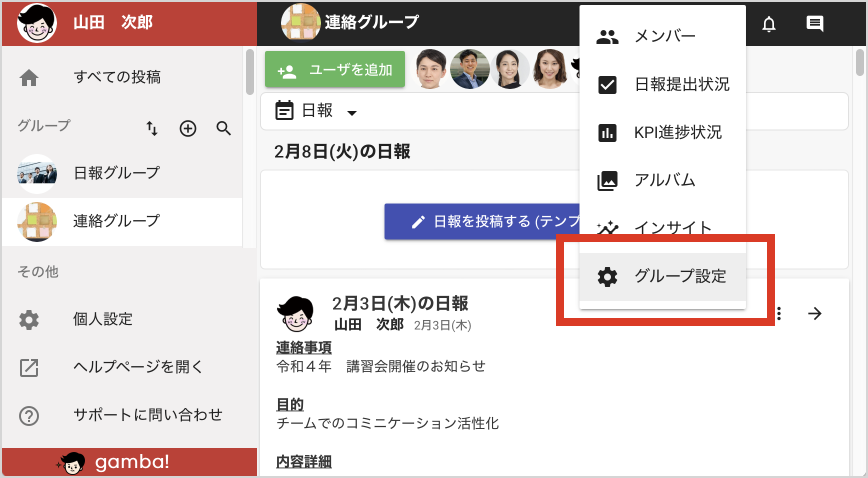The width and height of the screenshot is (868, 478).
Task: Click the ユーザを追加 button
Action: click(334, 70)
